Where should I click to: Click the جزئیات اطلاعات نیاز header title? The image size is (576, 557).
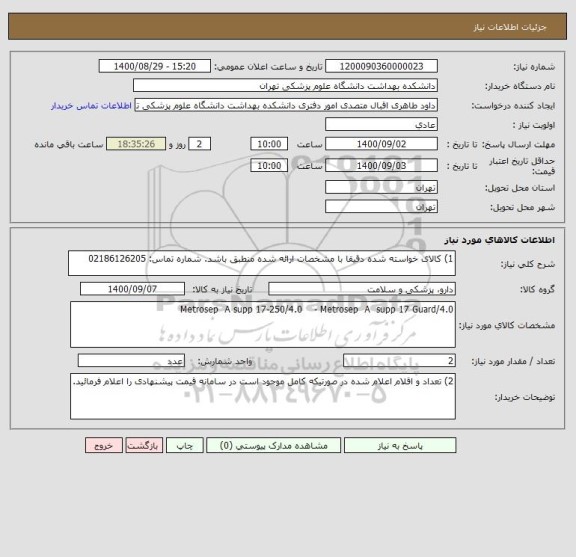coord(510,27)
